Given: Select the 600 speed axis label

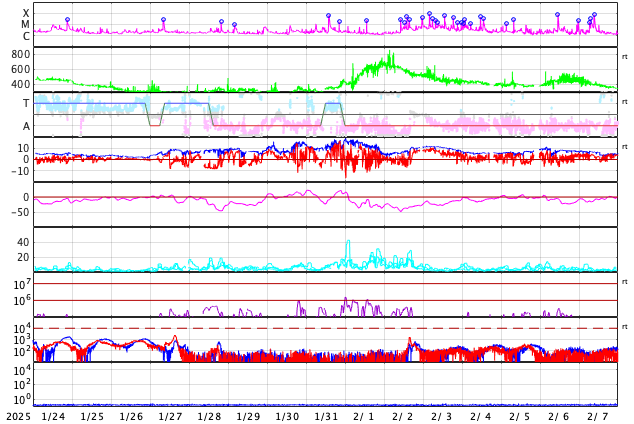Looking at the screenshot, I should 21,69.
